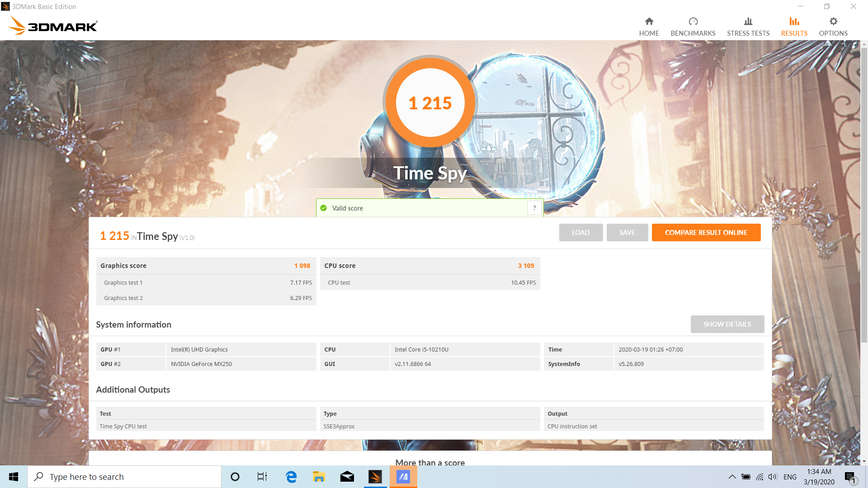This screenshot has height=488, width=868.
Task: Open the OPTIONS tab
Action: [833, 27]
